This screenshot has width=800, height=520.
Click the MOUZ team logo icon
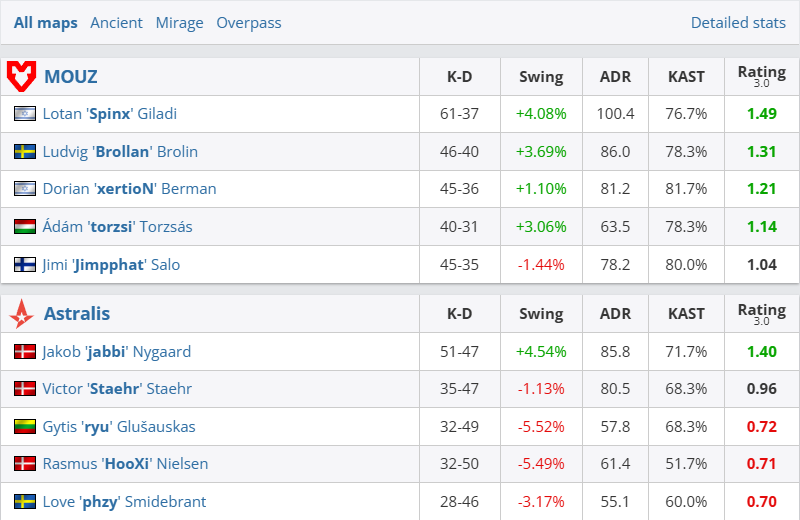tap(21, 76)
